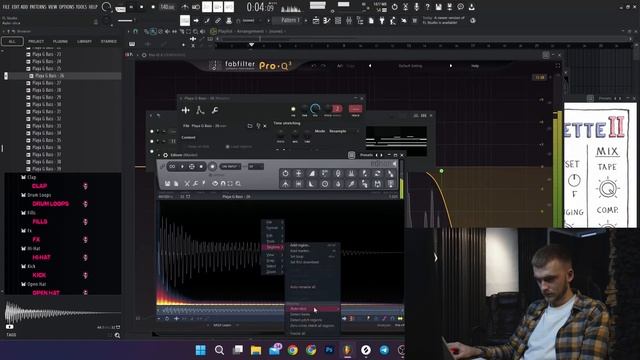Open the OPTIONS menu

pos(67,7)
